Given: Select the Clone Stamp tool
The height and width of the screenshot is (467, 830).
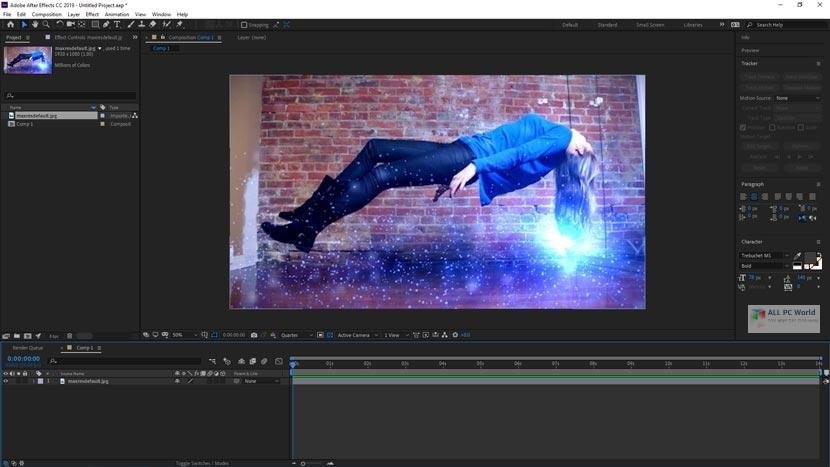Looking at the screenshot, I should [141, 24].
